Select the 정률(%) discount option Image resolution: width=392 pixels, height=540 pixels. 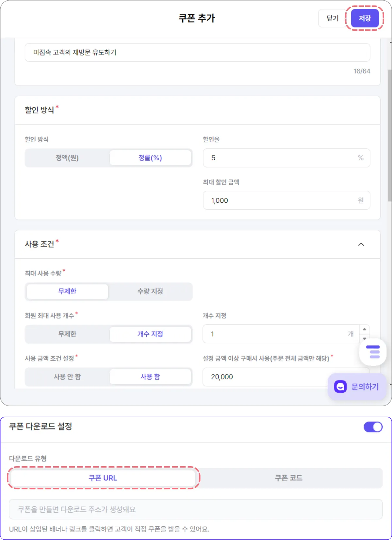150,158
